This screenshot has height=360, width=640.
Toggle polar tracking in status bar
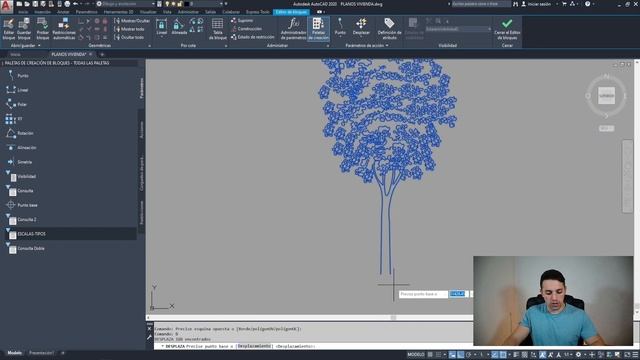[469, 355]
